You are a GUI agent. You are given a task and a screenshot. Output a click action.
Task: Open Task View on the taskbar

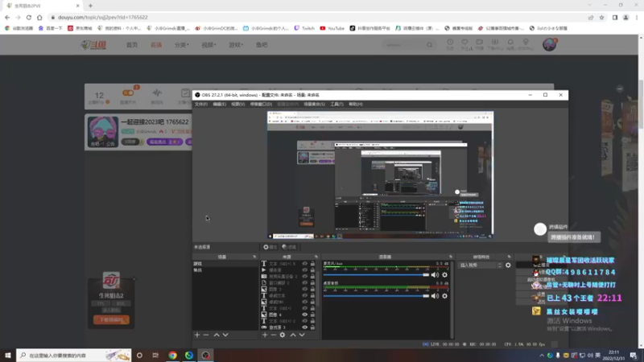click(x=155, y=356)
